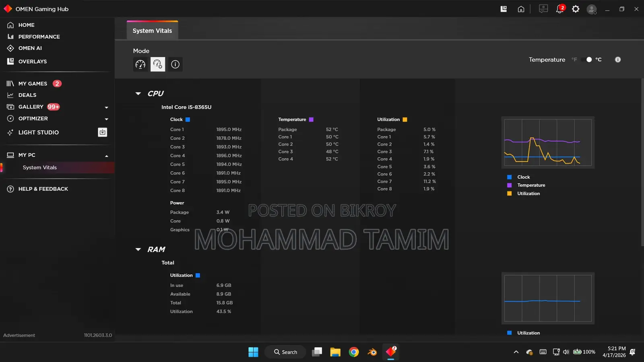Click the Temperature legend entry under CPU graph
This screenshot has height=362, width=644.
click(526, 185)
